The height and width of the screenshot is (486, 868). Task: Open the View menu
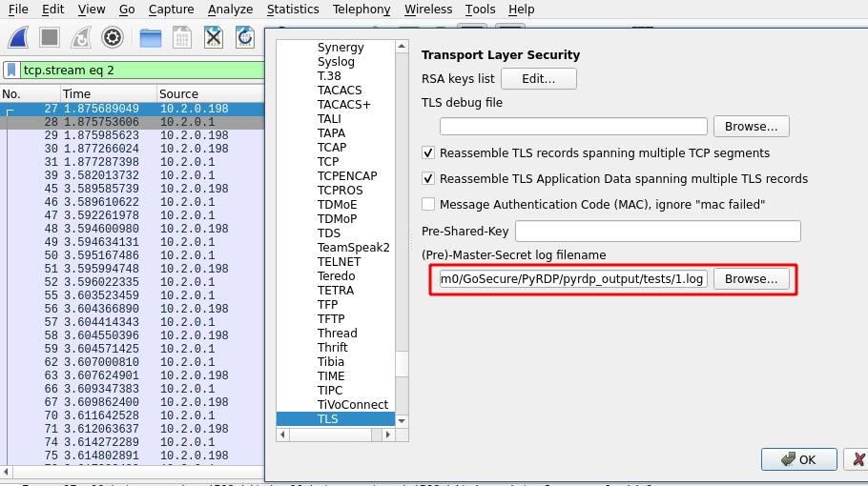(92, 10)
